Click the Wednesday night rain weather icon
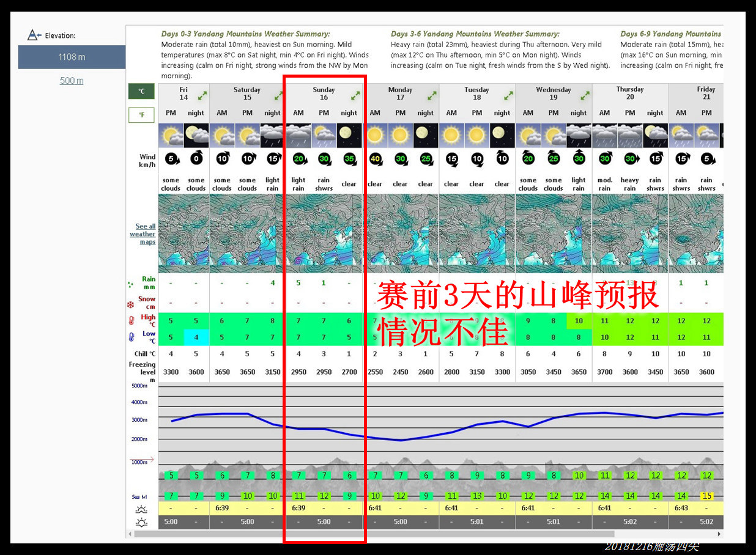This screenshot has height=555, width=756. pyautogui.click(x=579, y=136)
